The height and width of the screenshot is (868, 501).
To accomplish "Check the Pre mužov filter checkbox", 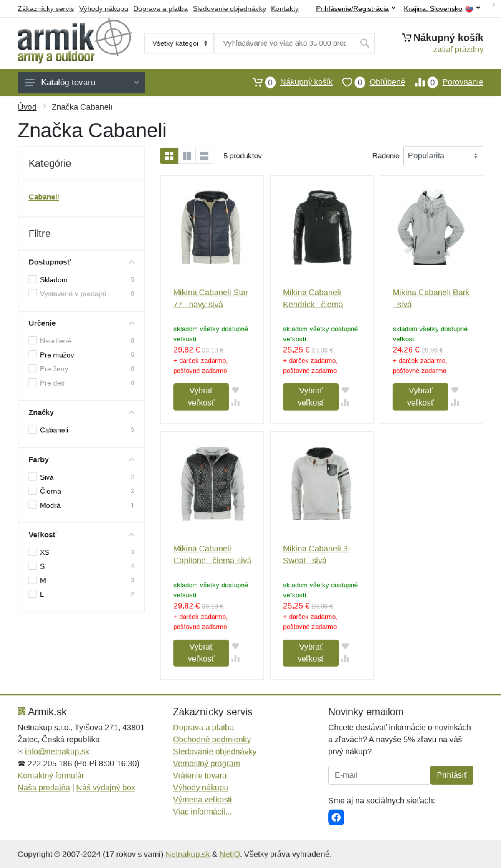I will point(33,354).
